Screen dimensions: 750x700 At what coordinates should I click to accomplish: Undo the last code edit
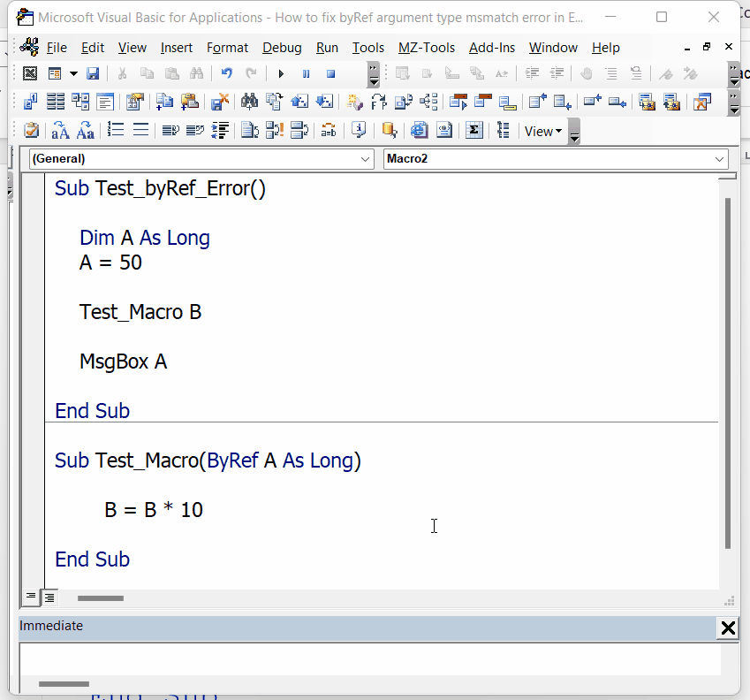click(228, 73)
